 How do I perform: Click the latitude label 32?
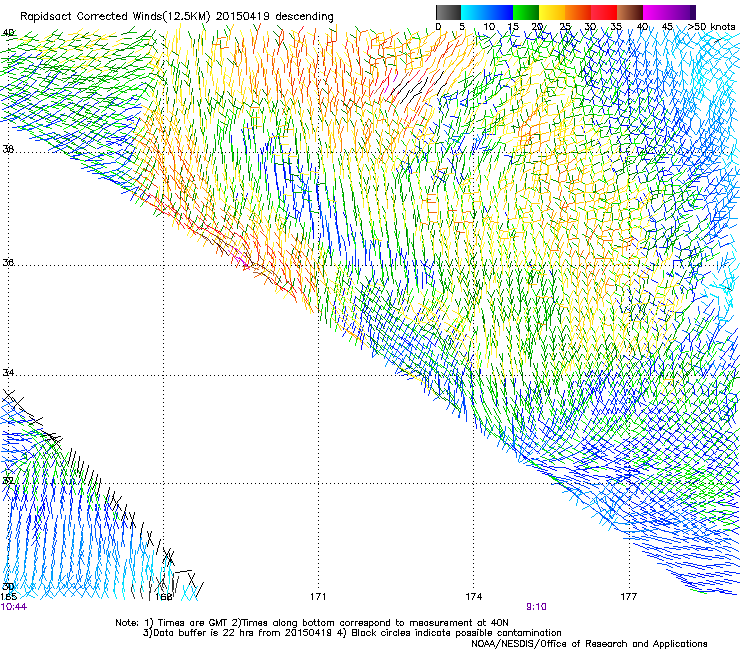pyautogui.click(x=8, y=481)
